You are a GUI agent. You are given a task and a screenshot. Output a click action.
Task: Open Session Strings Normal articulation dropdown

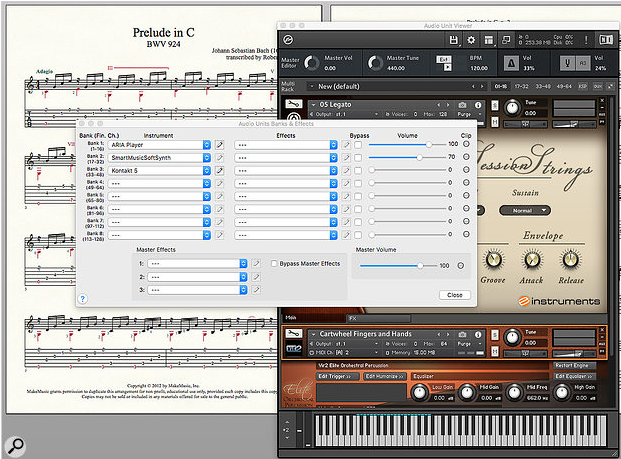pos(525,210)
